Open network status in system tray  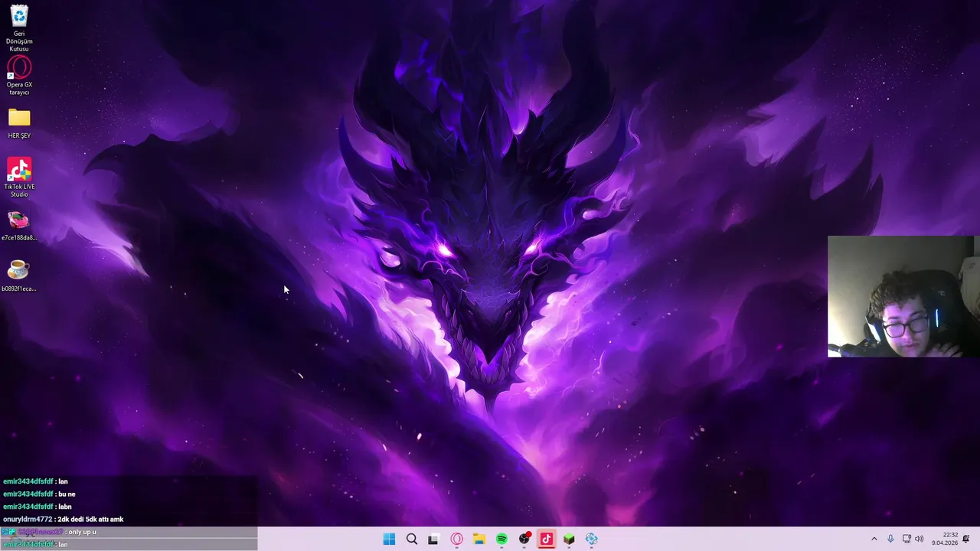coord(906,539)
